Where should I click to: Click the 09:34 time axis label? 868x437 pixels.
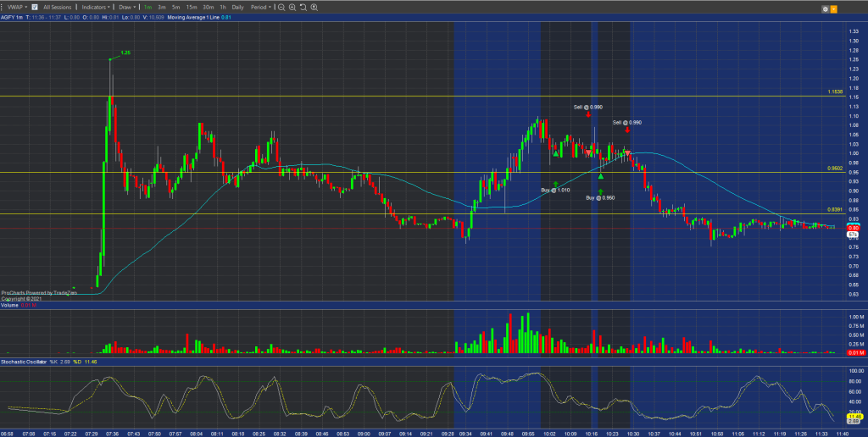pos(465,434)
